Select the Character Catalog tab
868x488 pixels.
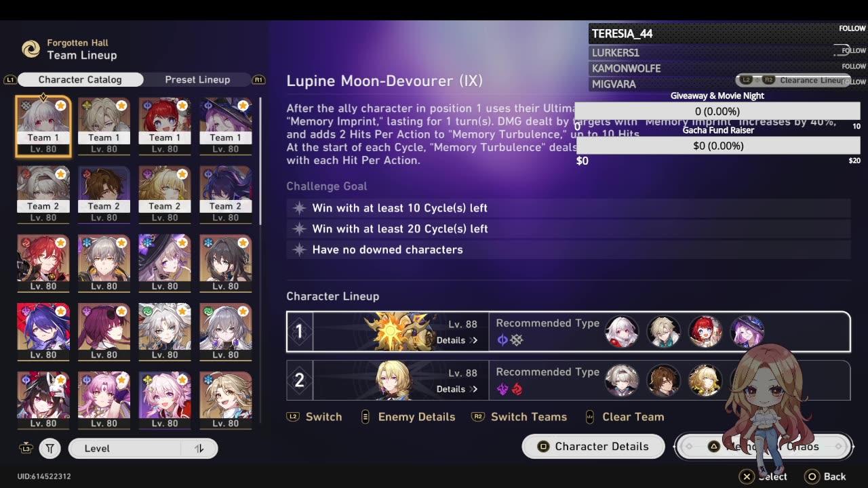pos(80,79)
